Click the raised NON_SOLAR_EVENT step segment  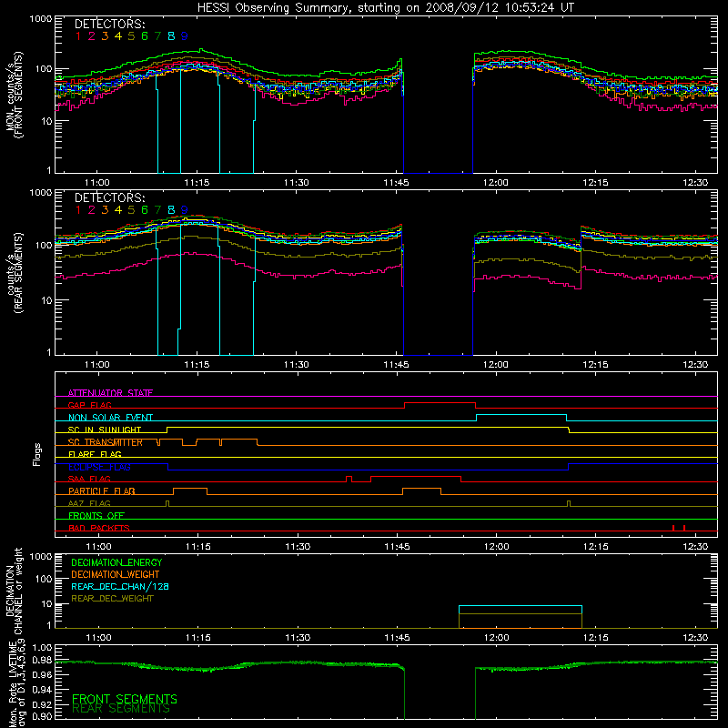coord(521,415)
